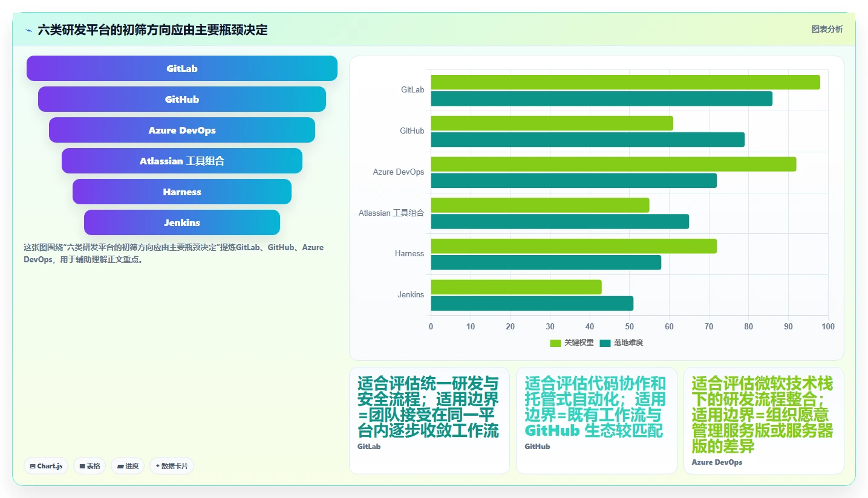Click the GitLab caption under first card

tap(369, 447)
